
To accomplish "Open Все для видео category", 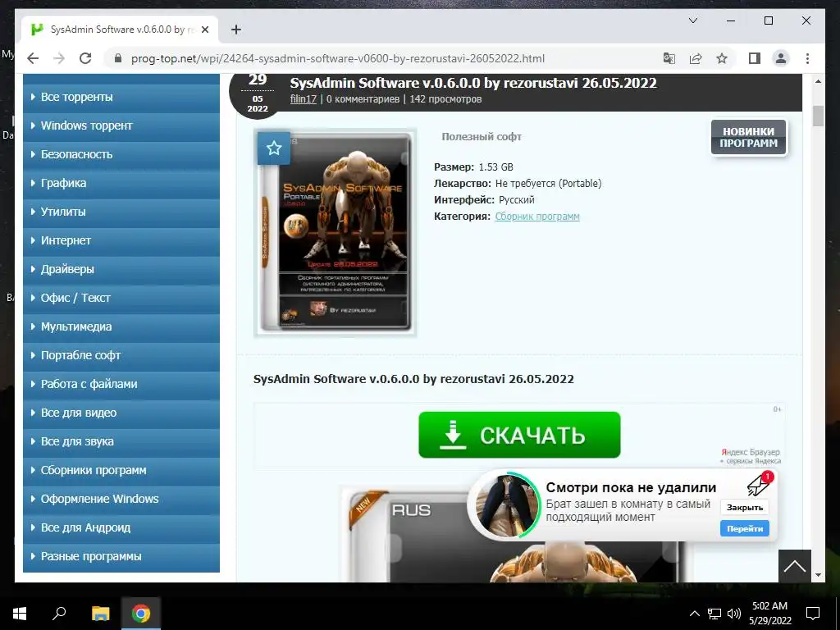I will [x=121, y=413].
